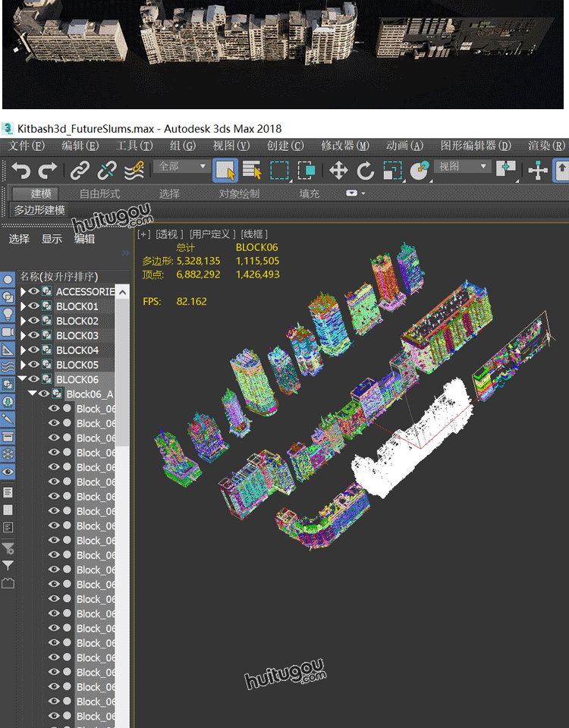Open the selection filter dropdown labeled 全部
Screen dimensions: 569x728
[x=182, y=166]
